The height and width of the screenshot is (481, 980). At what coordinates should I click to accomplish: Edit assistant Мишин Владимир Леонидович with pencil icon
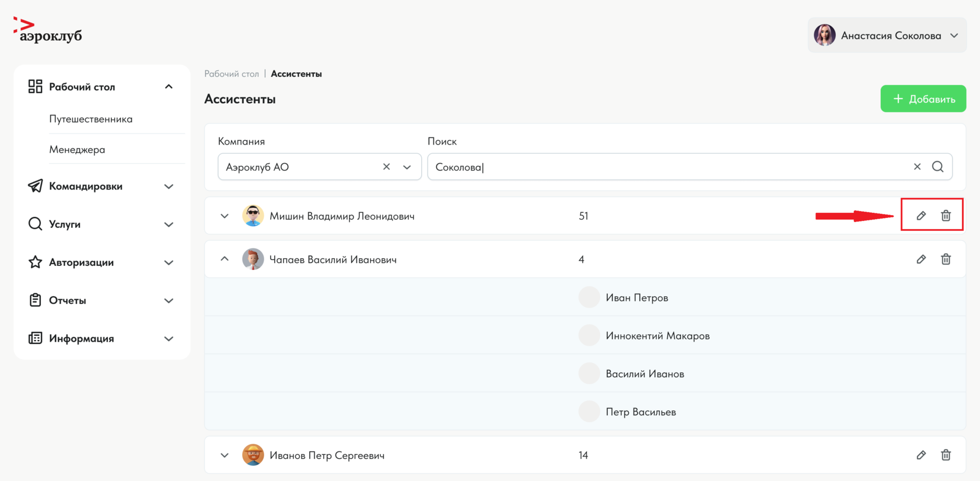(x=921, y=216)
